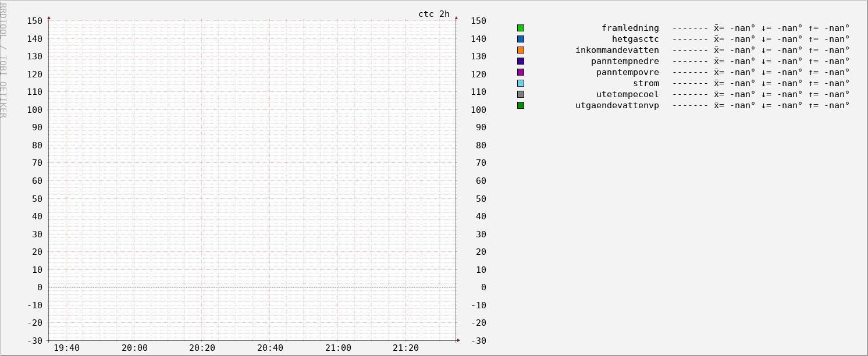The image size is (868, 356).
Task: Select the 21:00 time axis label
Action: [x=338, y=348]
